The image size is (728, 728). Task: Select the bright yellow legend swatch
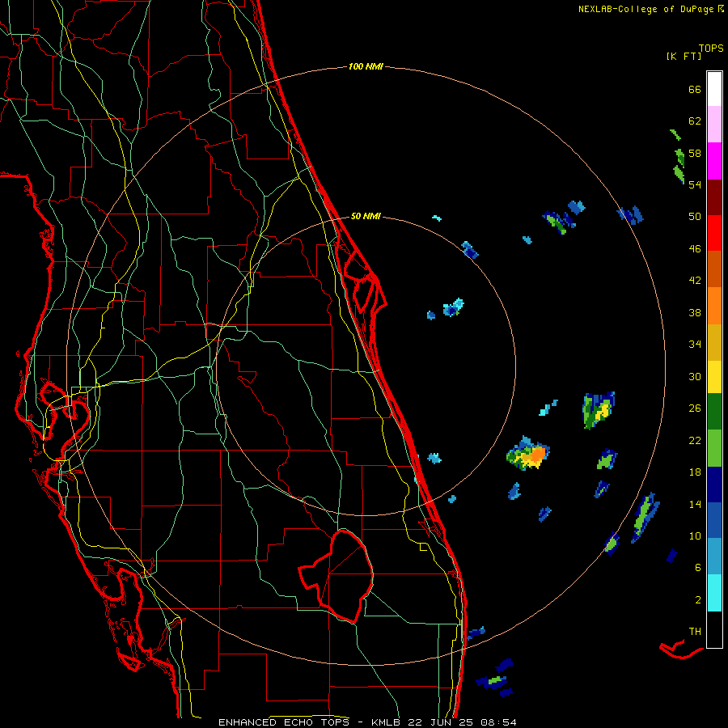coord(714,377)
